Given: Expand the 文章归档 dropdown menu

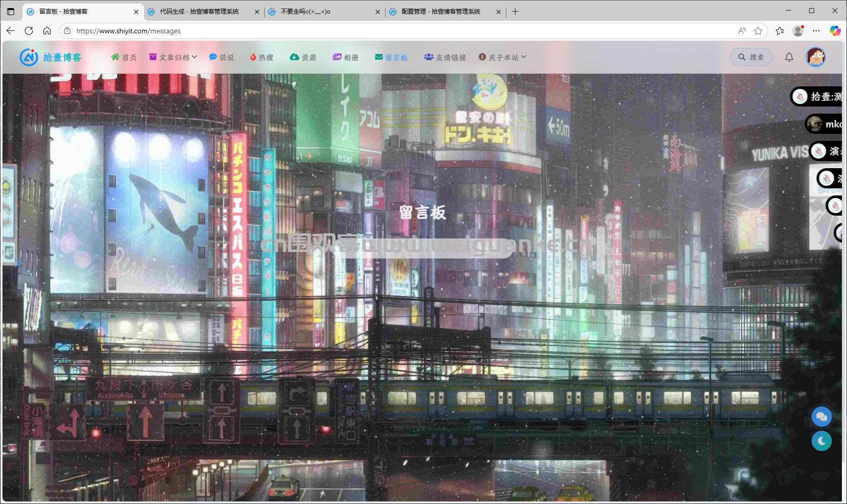Looking at the screenshot, I should (173, 57).
